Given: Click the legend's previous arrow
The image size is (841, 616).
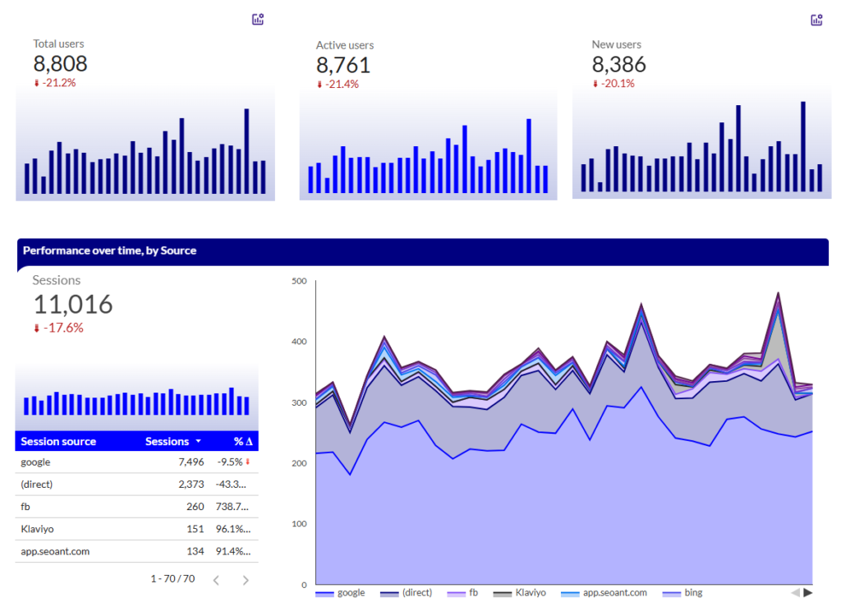Looking at the screenshot, I should [x=794, y=592].
